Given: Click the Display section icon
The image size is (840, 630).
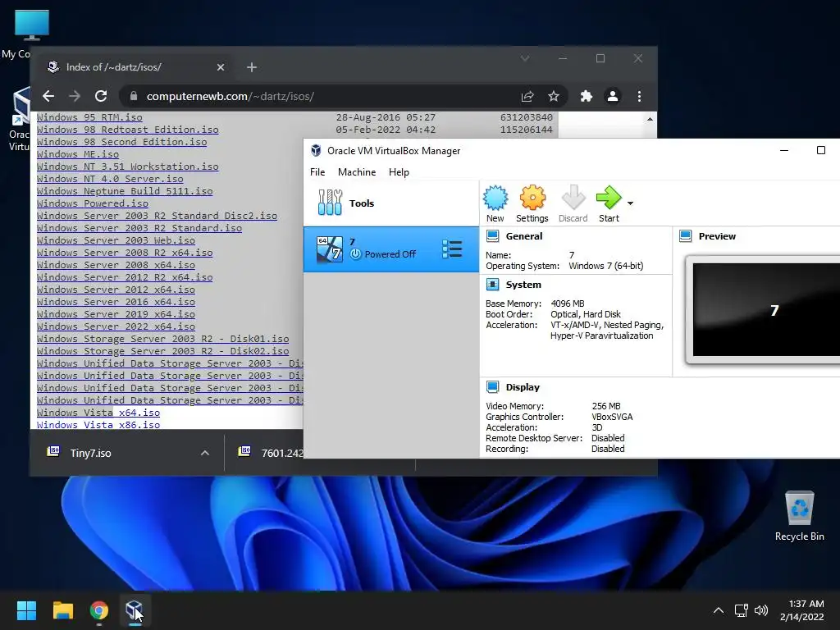Looking at the screenshot, I should coord(492,387).
